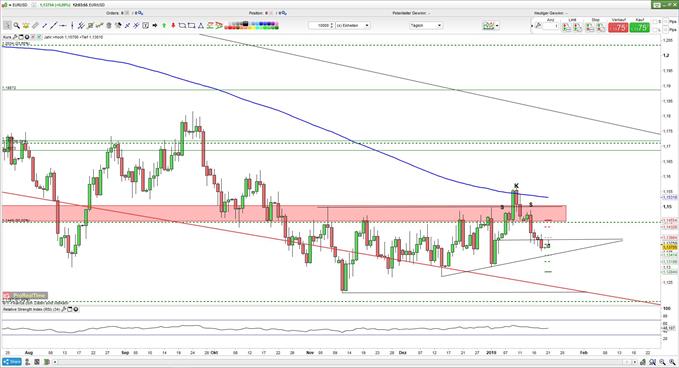Click the green Kauf buy button

pos(640,27)
